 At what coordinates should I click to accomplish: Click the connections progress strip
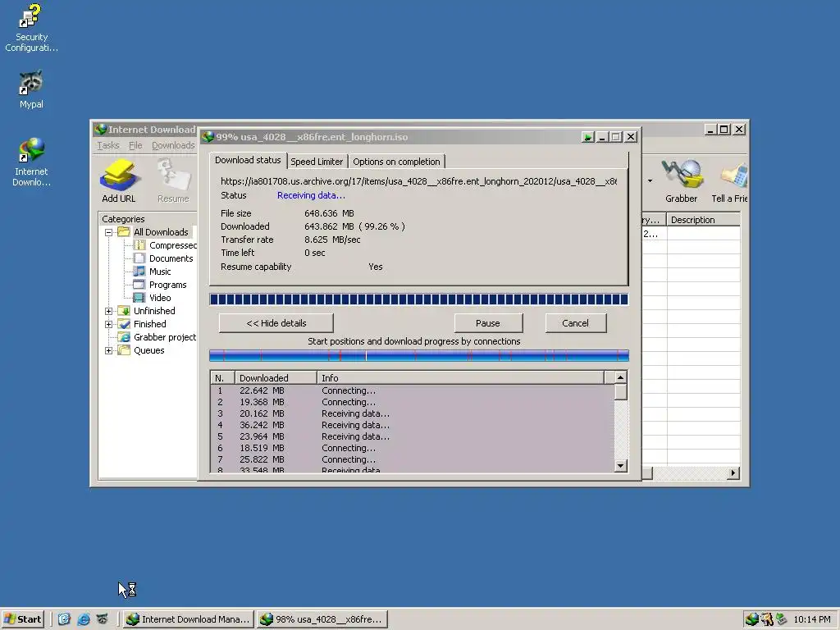(418, 355)
